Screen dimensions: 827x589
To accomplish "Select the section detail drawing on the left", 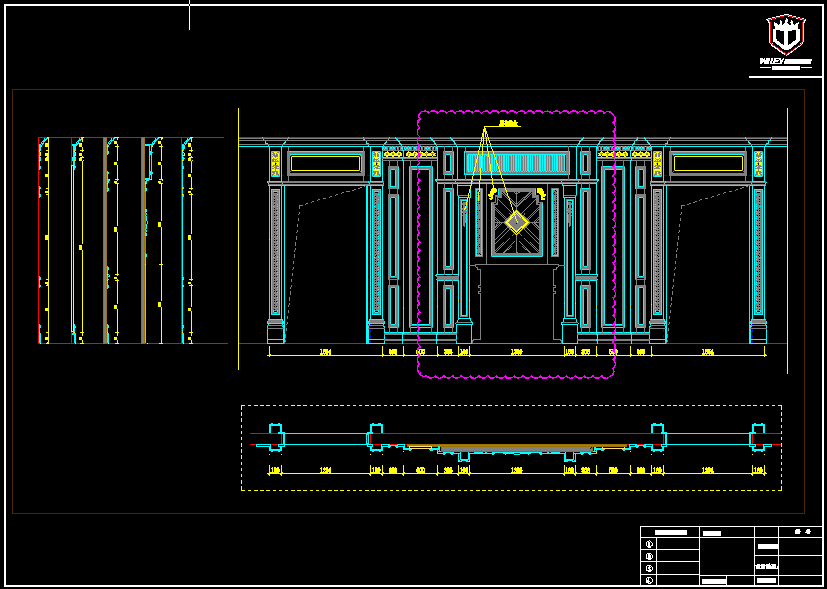I will point(115,240).
